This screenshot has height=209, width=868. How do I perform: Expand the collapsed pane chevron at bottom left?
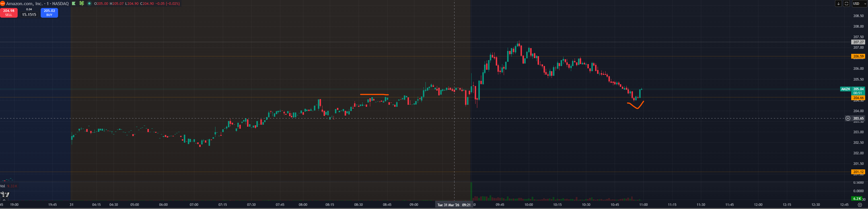coord(4,200)
